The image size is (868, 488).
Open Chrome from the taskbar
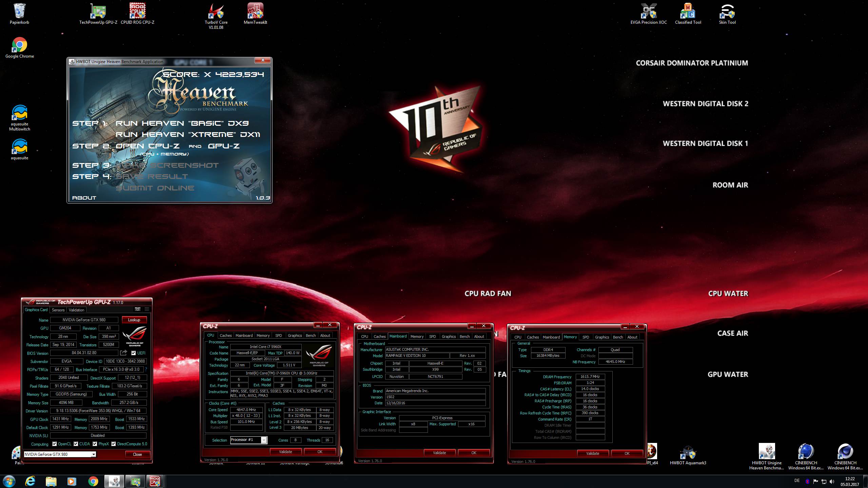pyautogui.click(x=93, y=481)
